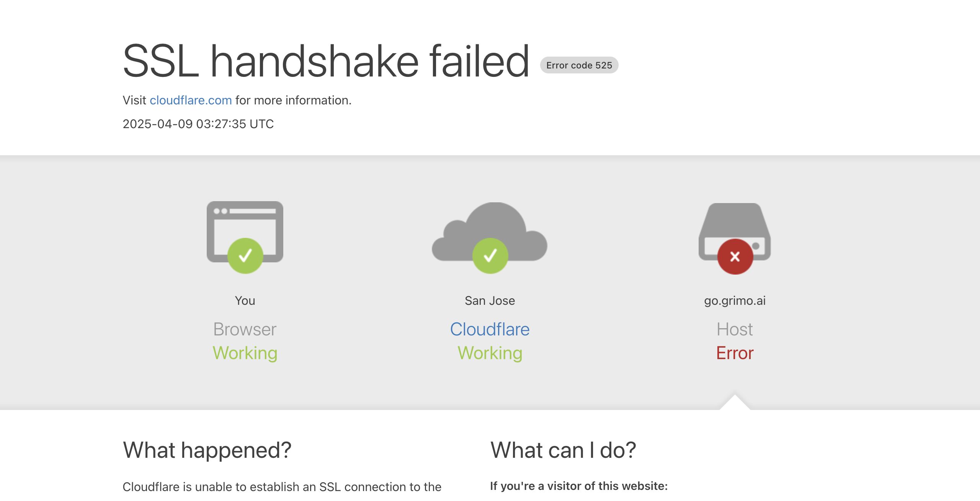This screenshot has height=501, width=980.
Task: Click the green checkmark on cloud icon
Action: pyautogui.click(x=490, y=255)
